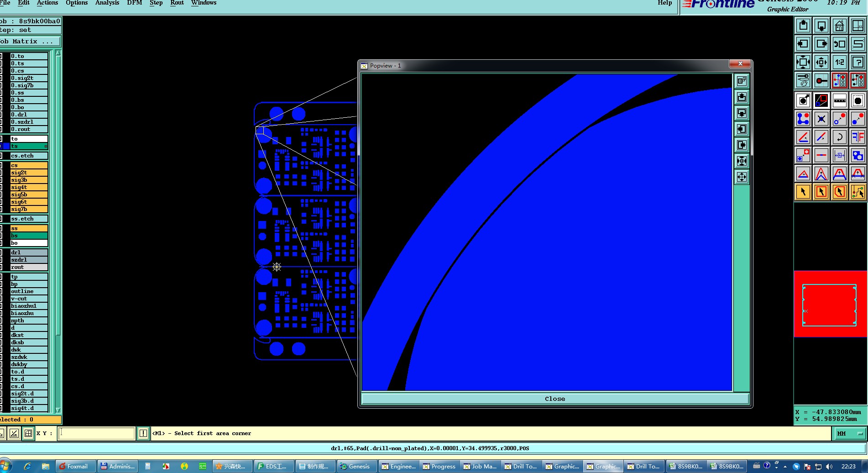Screen dimensions: 868x473
Task: Click the 1:2 zoom scale icon
Action: [x=840, y=62]
